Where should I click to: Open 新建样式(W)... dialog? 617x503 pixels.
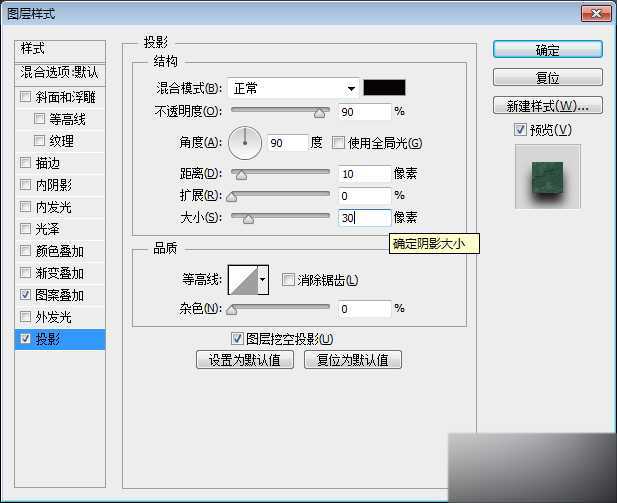coord(547,105)
